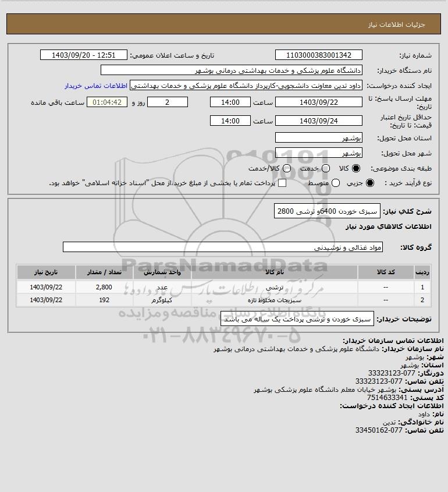Click the delivery city field بوشهر
Image resolution: width=448 pixels, height=492 pixels.
pyautogui.click(x=319, y=153)
